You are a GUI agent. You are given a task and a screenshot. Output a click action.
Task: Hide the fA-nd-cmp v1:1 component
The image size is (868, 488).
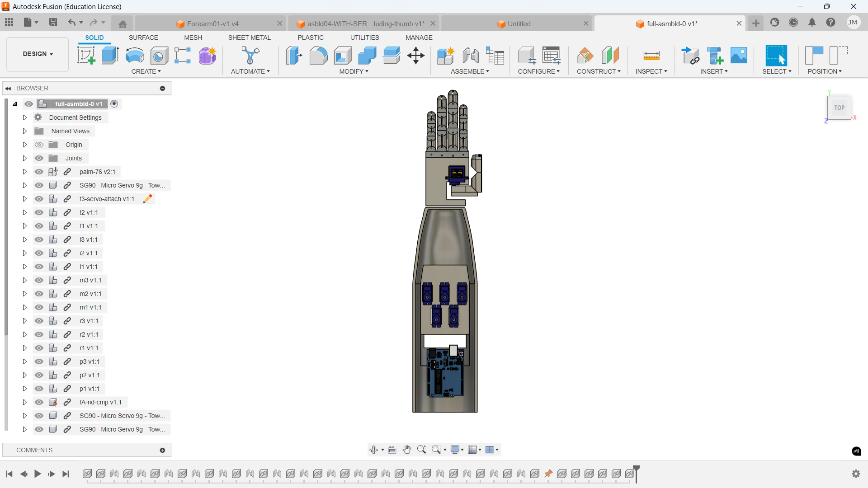click(x=39, y=402)
